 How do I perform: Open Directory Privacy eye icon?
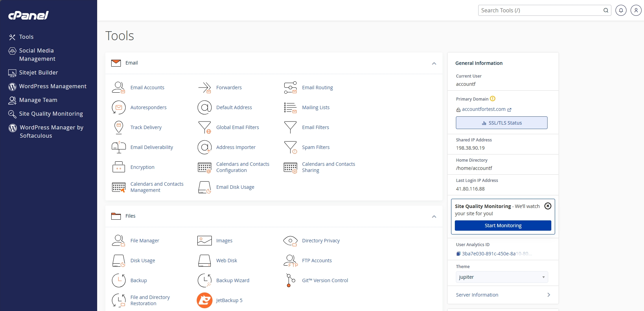coord(290,241)
